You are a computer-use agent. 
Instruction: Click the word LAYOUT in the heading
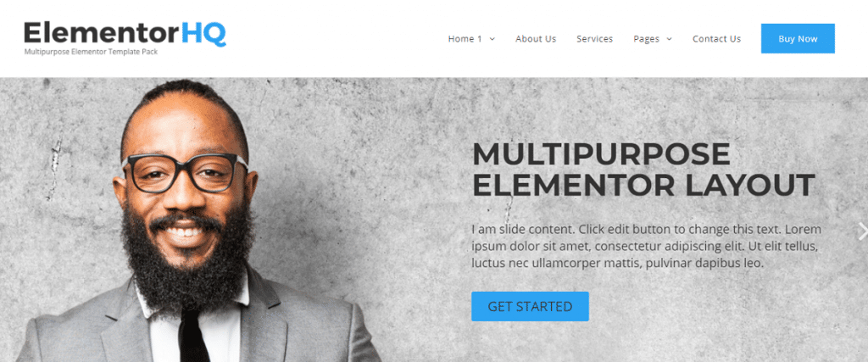pyautogui.click(x=750, y=185)
